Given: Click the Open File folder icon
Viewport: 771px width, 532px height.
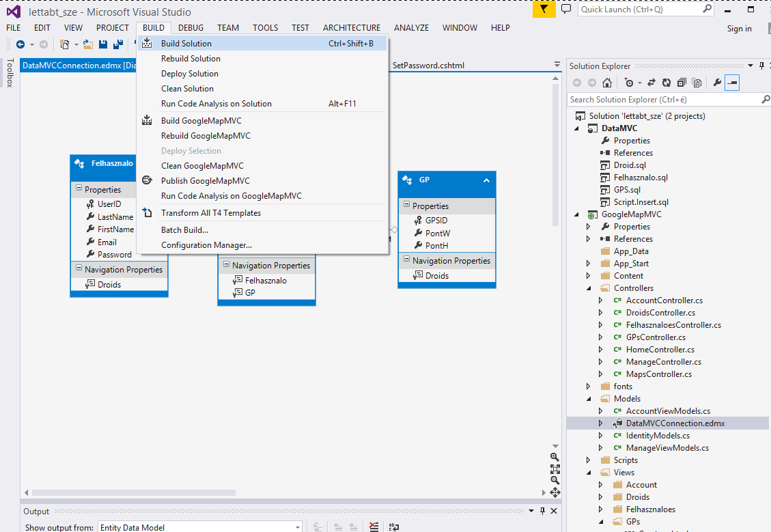Looking at the screenshot, I should (88, 44).
